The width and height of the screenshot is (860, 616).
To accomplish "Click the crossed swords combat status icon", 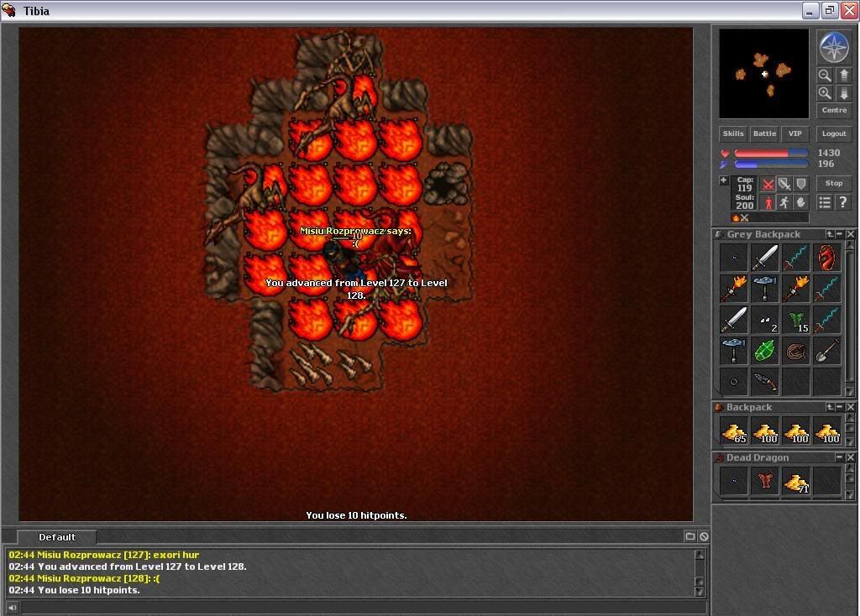I will point(744,218).
